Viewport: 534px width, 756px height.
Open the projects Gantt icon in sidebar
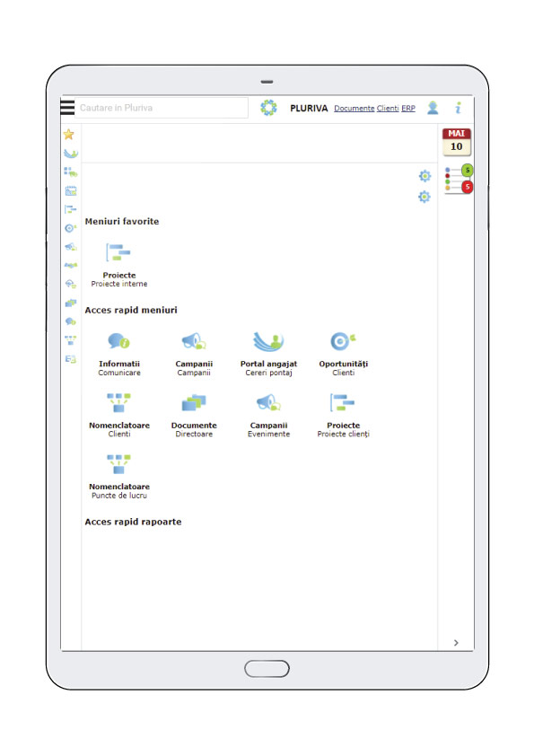click(70, 209)
